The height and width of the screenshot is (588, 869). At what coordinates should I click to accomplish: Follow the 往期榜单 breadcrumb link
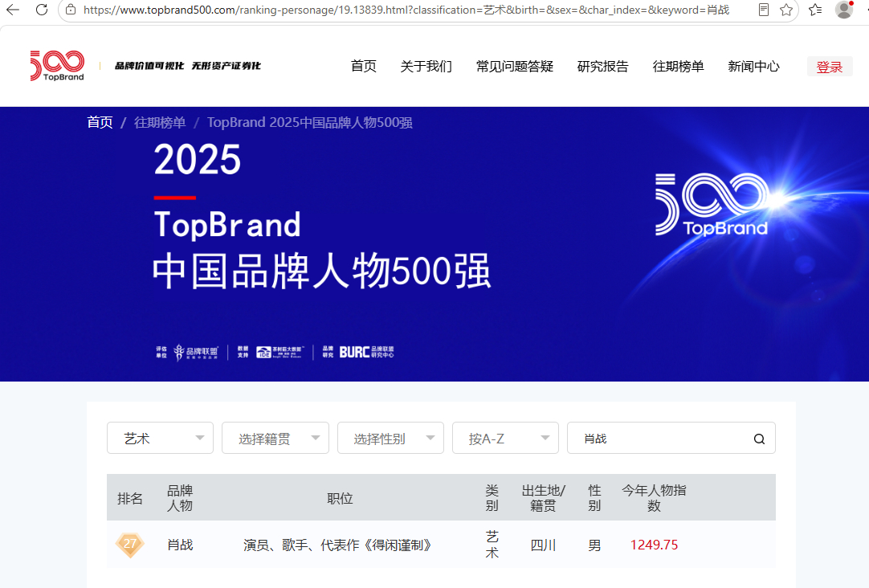pos(160,122)
